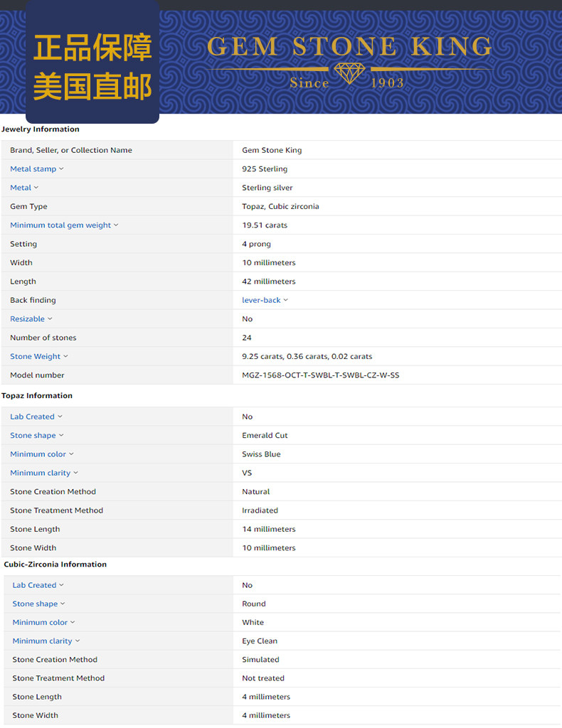The image size is (562, 728).
Task: Click the 'Cubic-Zirconia Information' heading
Action: tap(55, 564)
